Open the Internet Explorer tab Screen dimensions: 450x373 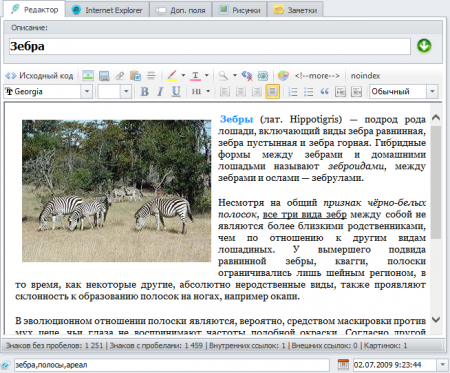[x=107, y=10]
